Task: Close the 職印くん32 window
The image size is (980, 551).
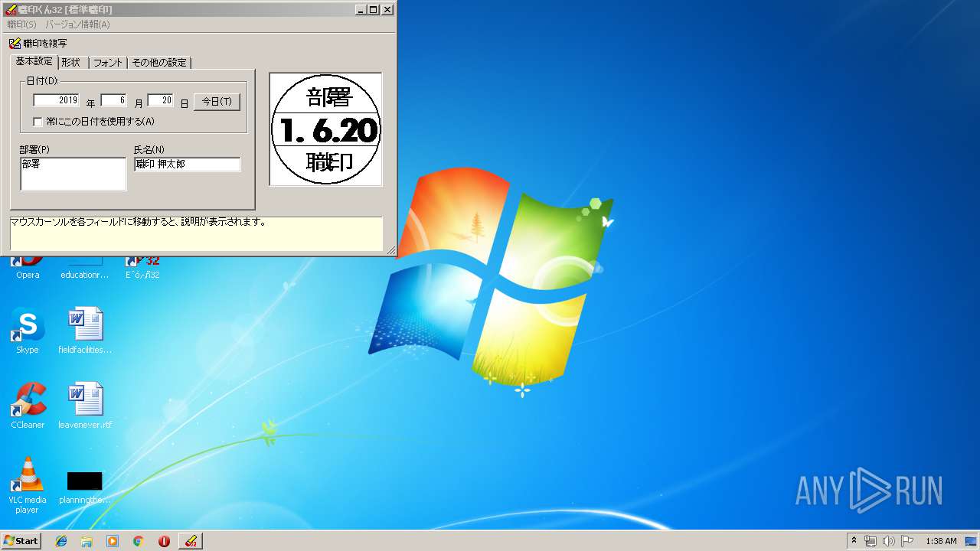Action: [387, 10]
